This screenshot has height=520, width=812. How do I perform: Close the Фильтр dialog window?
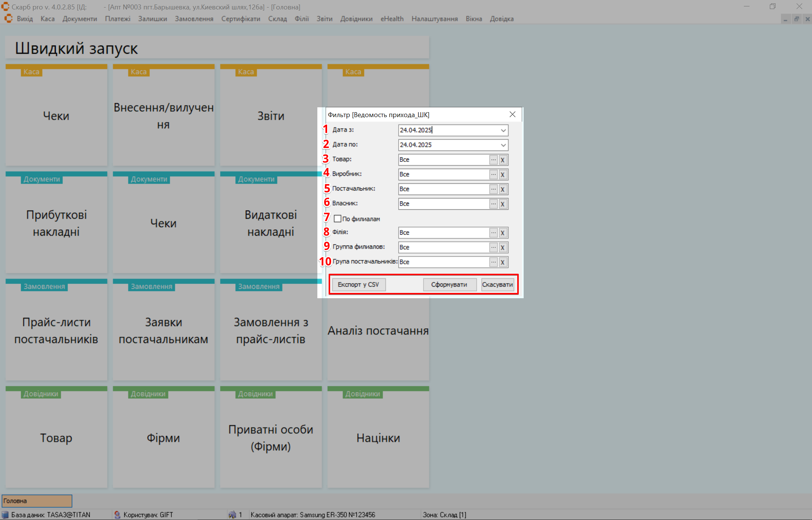(x=512, y=114)
